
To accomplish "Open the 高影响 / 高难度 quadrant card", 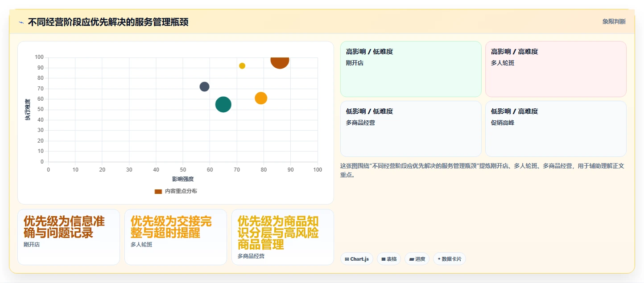I will (x=556, y=69).
